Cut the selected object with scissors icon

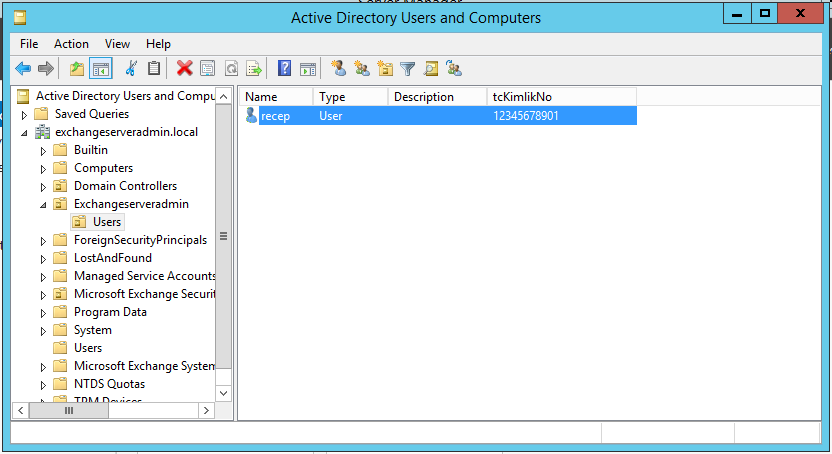131,68
